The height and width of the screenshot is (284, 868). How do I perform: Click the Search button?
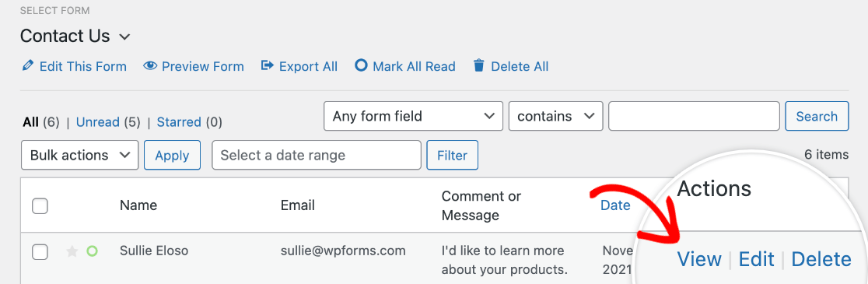(817, 116)
